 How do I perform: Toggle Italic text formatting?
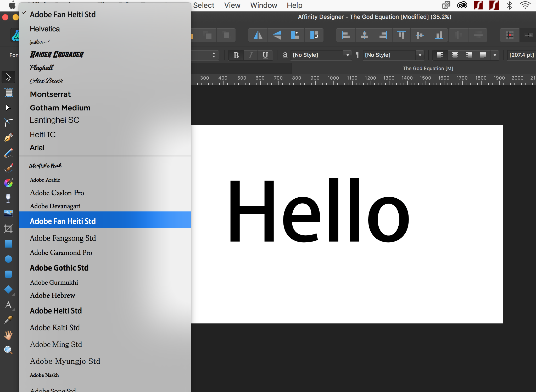point(251,55)
